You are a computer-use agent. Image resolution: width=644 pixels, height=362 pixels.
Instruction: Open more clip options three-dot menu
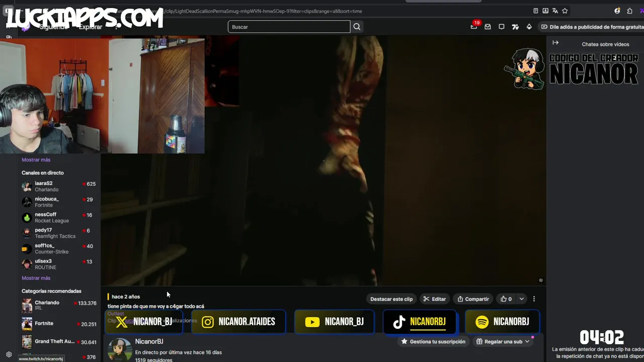534,299
